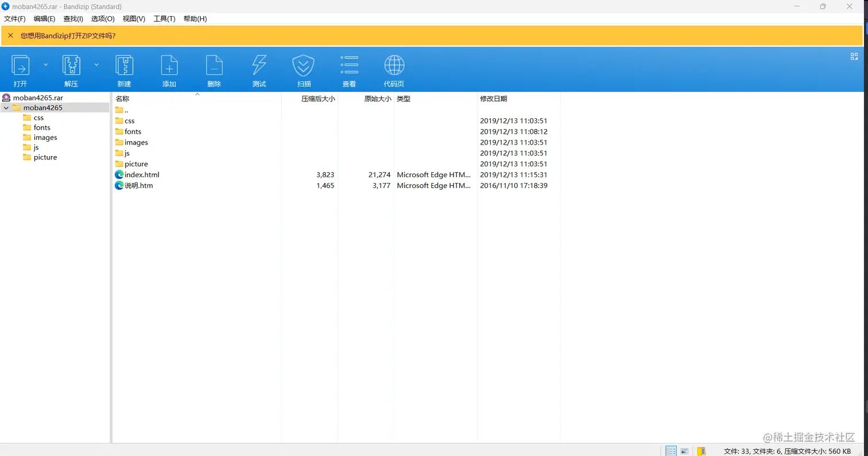Select moban4265.rar root in the tree
The width and height of the screenshot is (868, 456).
pos(38,98)
